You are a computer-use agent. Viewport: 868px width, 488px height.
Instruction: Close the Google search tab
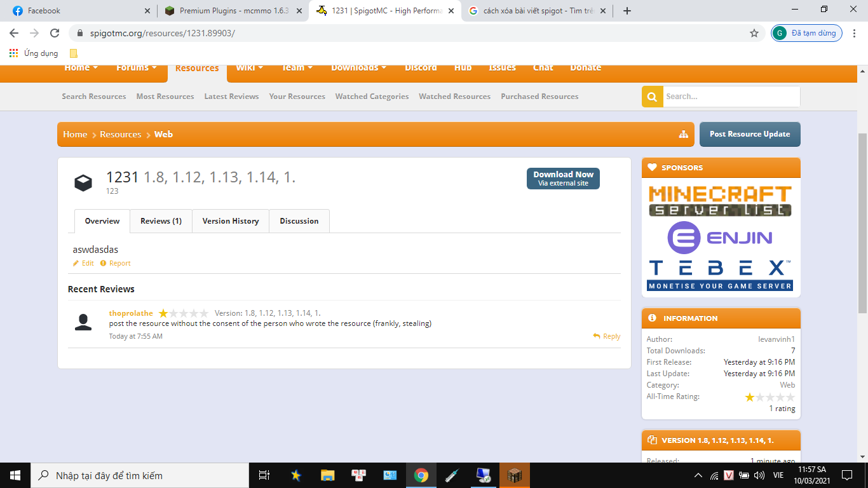tap(603, 11)
